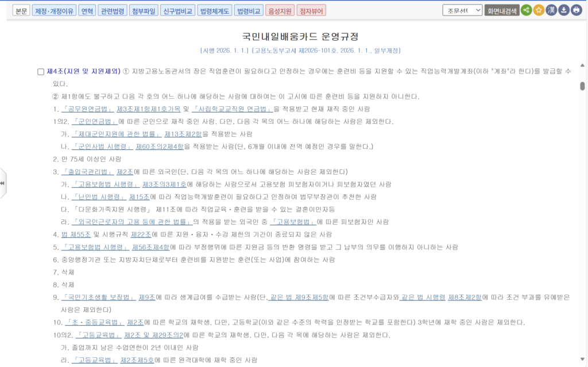This screenshot has height=367, width=588.
Task: Open the 연혁 tab
Action: 87,10
